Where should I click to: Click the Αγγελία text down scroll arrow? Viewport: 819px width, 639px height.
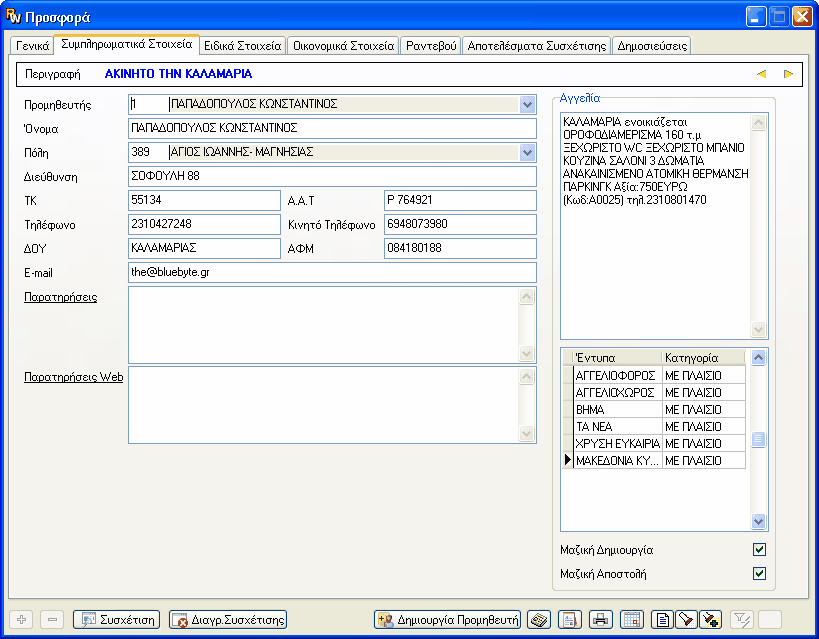(758, 329)
